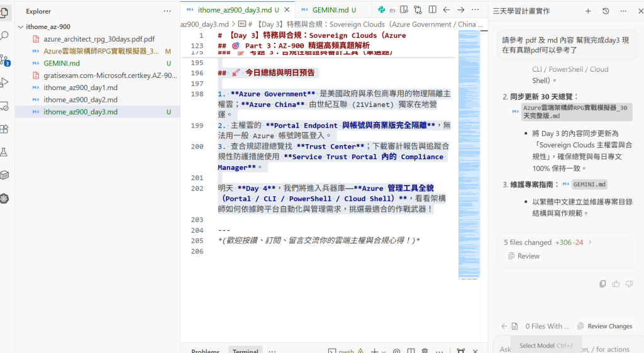This screenshot has height=353, width=644.
Task: Open Source Control view with badge 3
Action: (x=5, y=60)
